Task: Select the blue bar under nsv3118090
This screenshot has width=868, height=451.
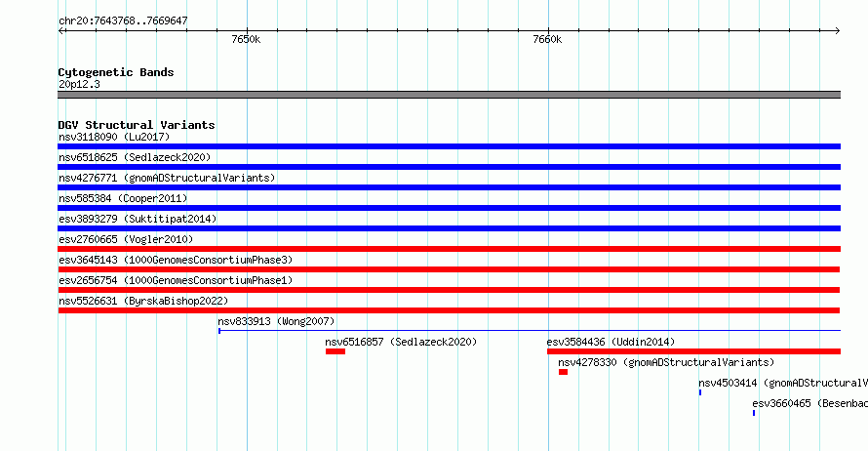Action: pyautogui.click(x=449, y=146)
